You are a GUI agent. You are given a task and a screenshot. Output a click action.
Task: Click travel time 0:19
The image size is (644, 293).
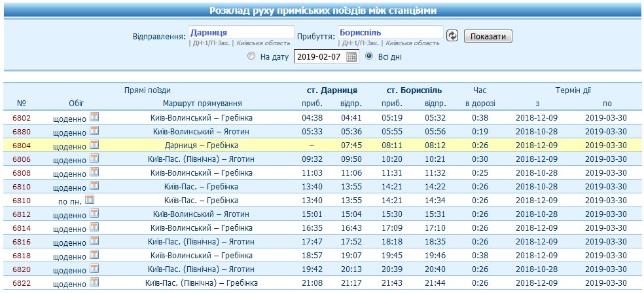click(480, 132)
